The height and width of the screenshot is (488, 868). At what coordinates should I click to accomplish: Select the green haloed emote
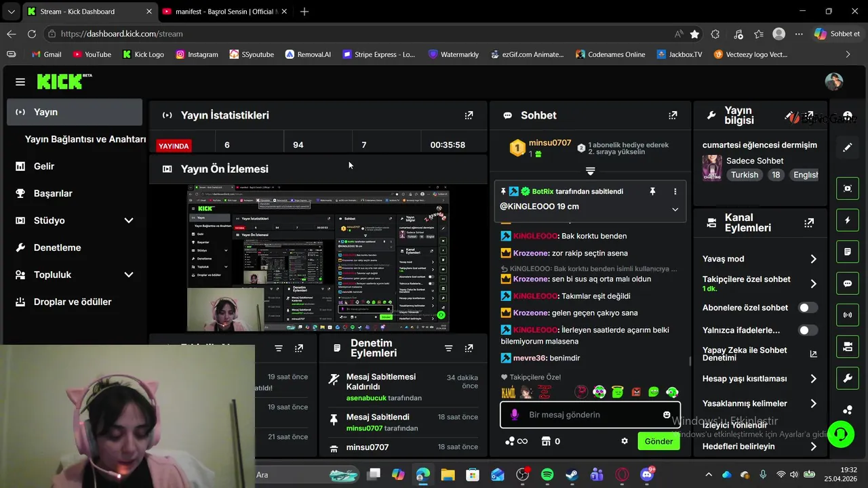(617, 392)
